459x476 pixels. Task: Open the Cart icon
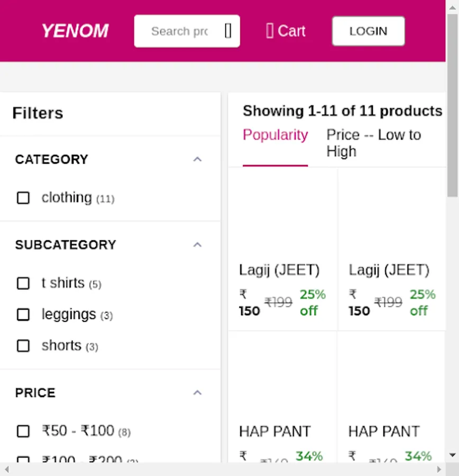[270, 31]
